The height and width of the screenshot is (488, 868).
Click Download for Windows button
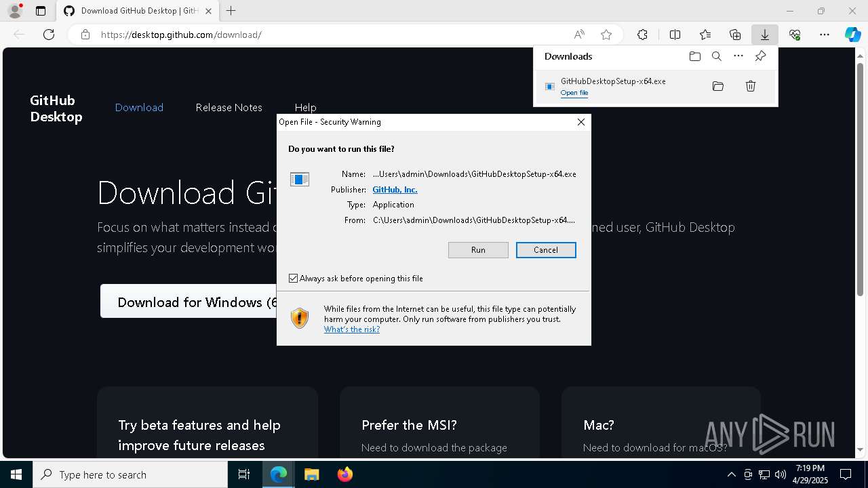[189, 302]
